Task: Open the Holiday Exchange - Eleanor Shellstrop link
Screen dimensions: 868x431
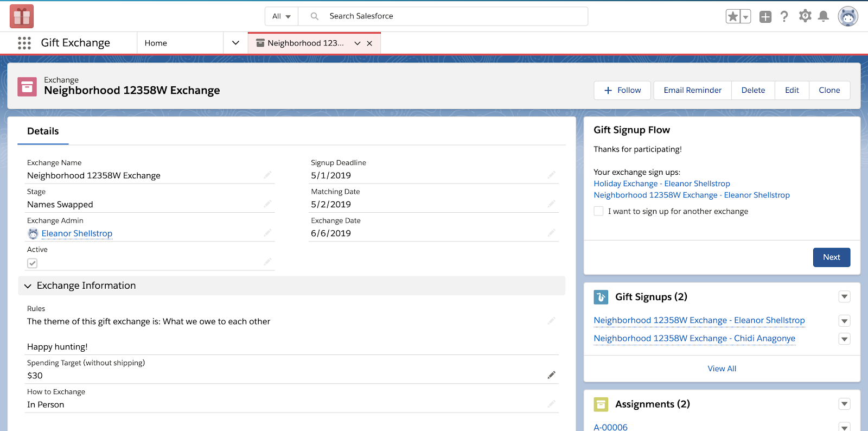Action: (662, 183)
